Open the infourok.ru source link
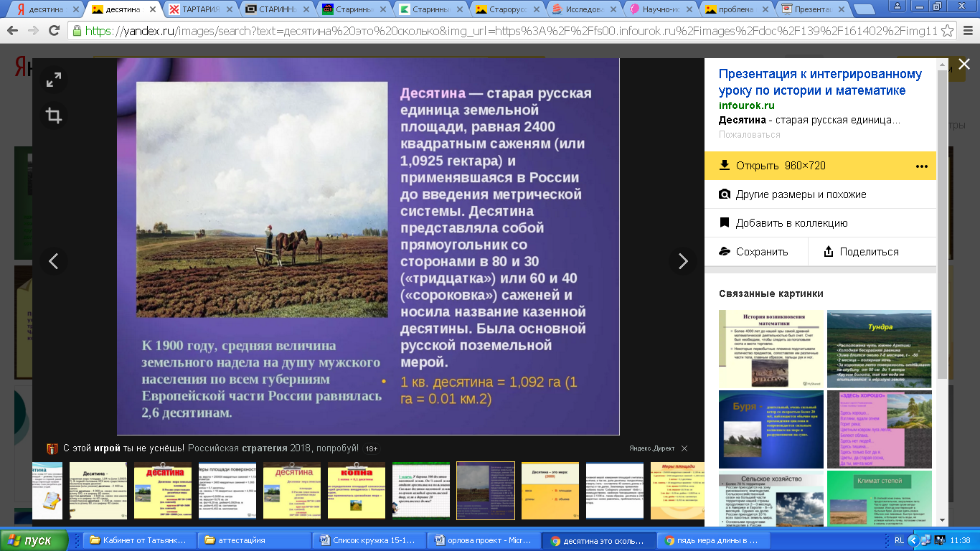 pos(747,105)
